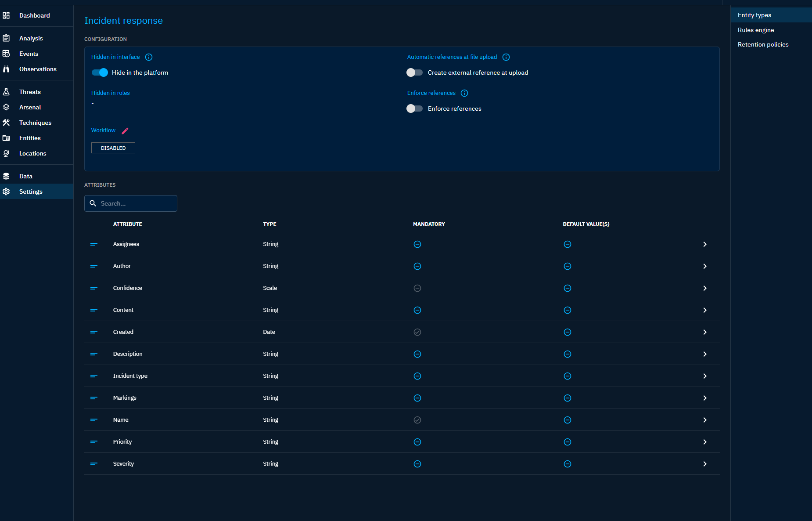Click the Observations binoculars icon

pyautogui.click(x=6, y=69)
